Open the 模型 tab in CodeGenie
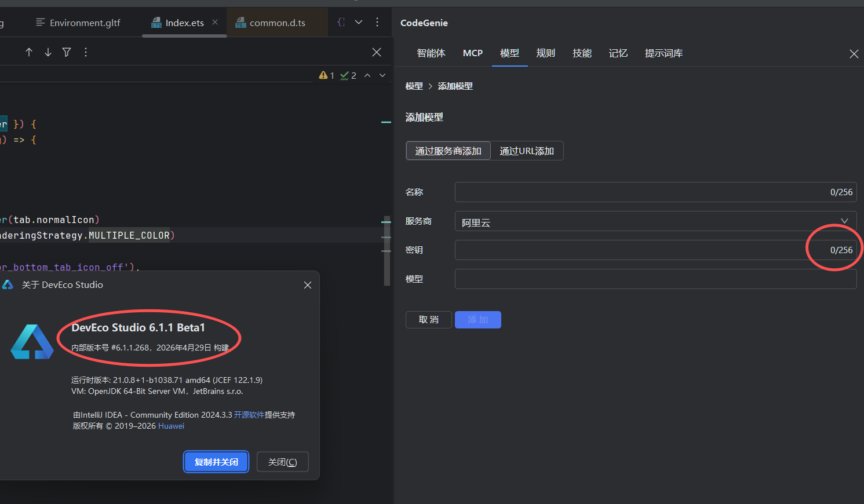 [x=509, y=53]
